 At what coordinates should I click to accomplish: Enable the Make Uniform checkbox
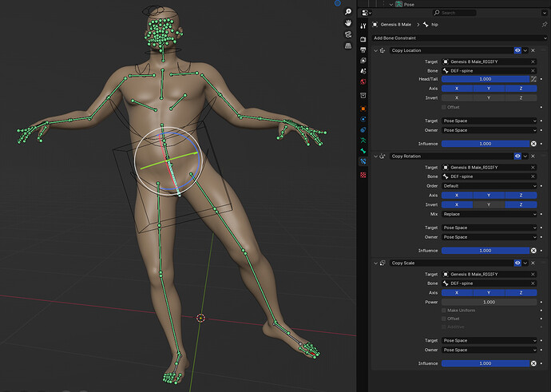click(444, 311)
